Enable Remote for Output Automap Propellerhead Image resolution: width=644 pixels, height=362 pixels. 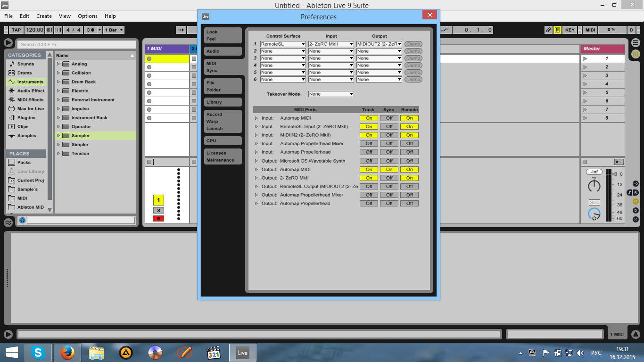pyautogui.click(x=409, y=203)
